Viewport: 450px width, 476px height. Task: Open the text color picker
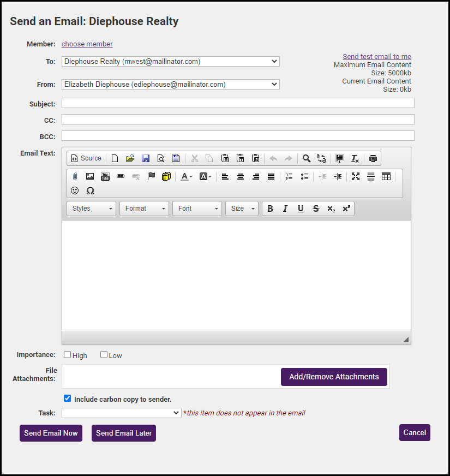(x=187, y=176)
